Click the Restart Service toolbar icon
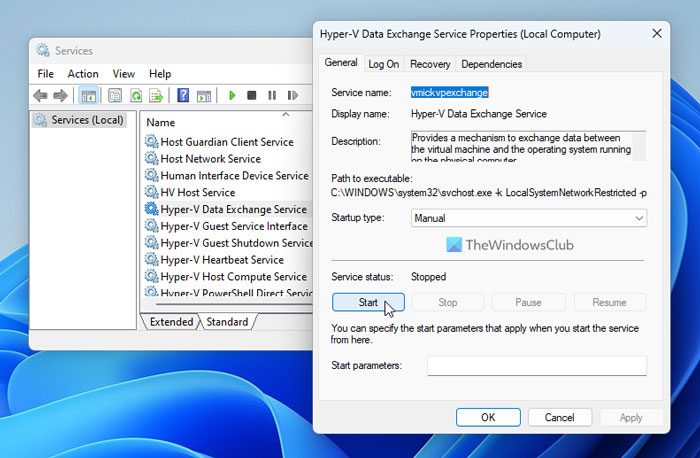The width and height of the screenshot is (700, 458). pyautogui.click(x=292, y=95)
